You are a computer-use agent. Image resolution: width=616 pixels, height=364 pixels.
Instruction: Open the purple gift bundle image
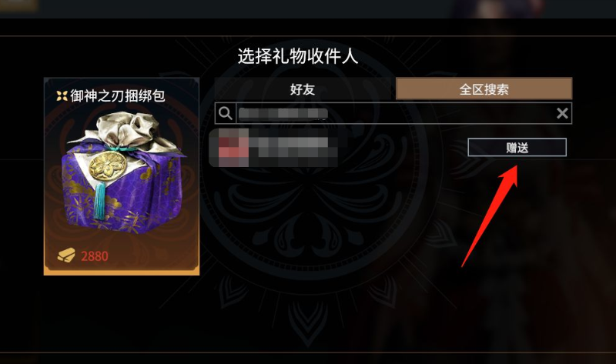122,173
